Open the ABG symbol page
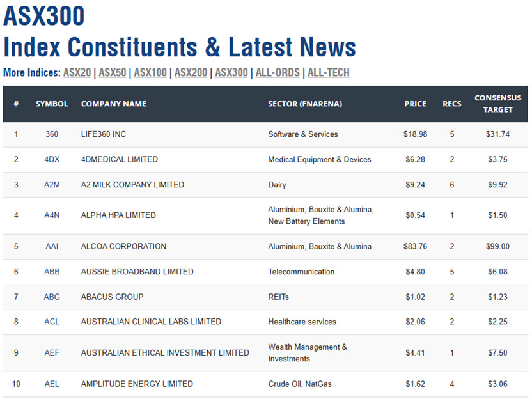This screenshot has height=399, width=532. point(52,297)
